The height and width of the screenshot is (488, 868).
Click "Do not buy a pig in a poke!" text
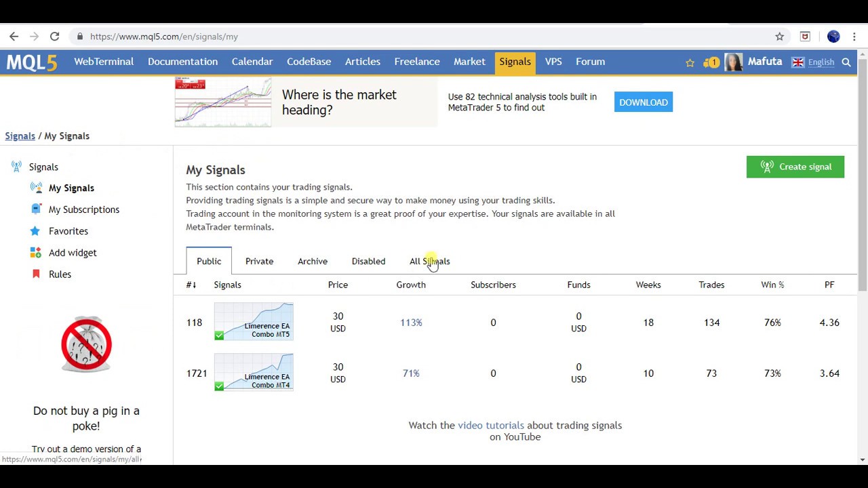pos(86,418)
